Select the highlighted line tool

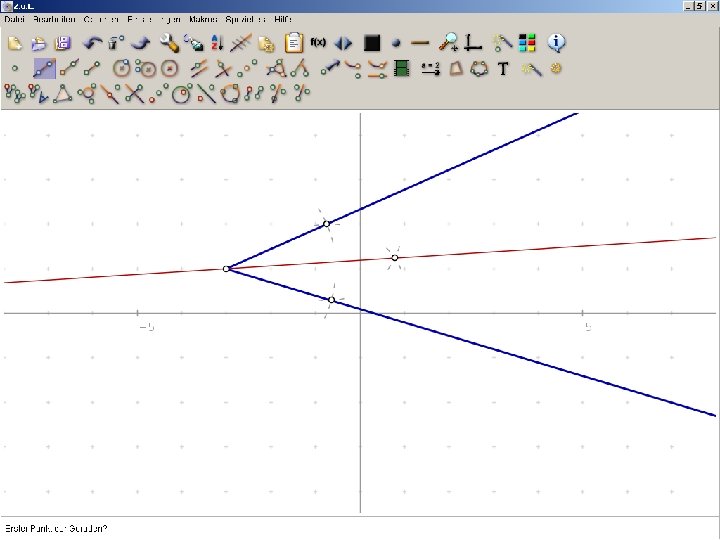[x=45, y=68]
